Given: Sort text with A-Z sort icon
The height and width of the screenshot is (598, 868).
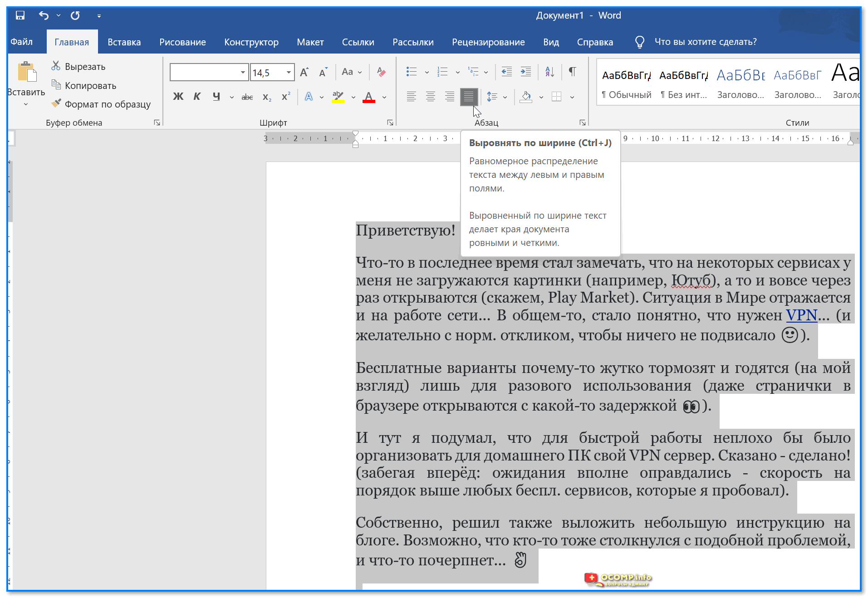Looking at the screenshot, I should click(549, 72).
